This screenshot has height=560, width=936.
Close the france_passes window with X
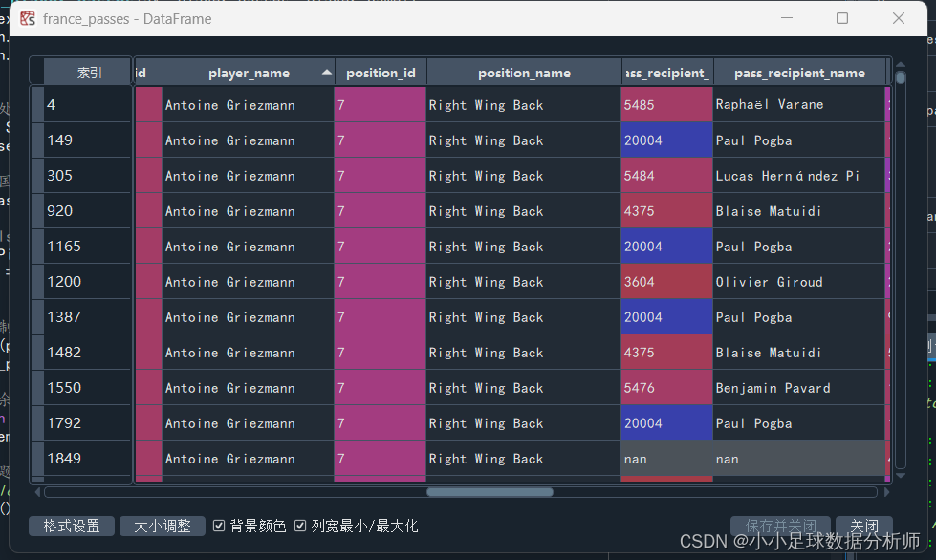[899, 18]
